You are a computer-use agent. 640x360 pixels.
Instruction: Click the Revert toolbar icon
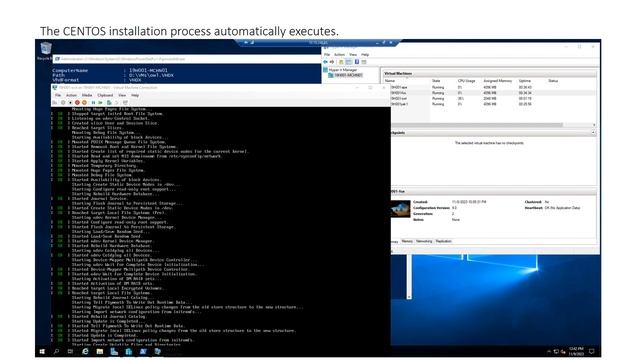coord(117,102)
